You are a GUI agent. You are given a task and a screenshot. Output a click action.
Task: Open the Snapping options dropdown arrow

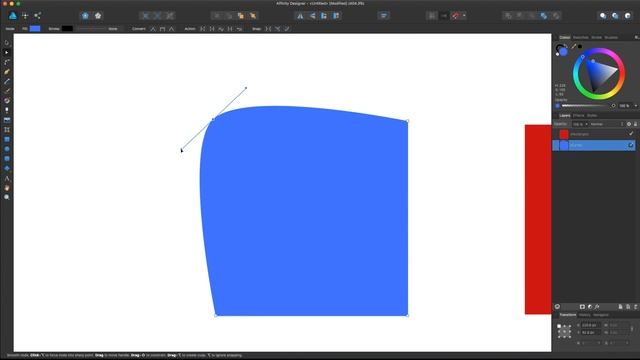click(x=464, y=16)
